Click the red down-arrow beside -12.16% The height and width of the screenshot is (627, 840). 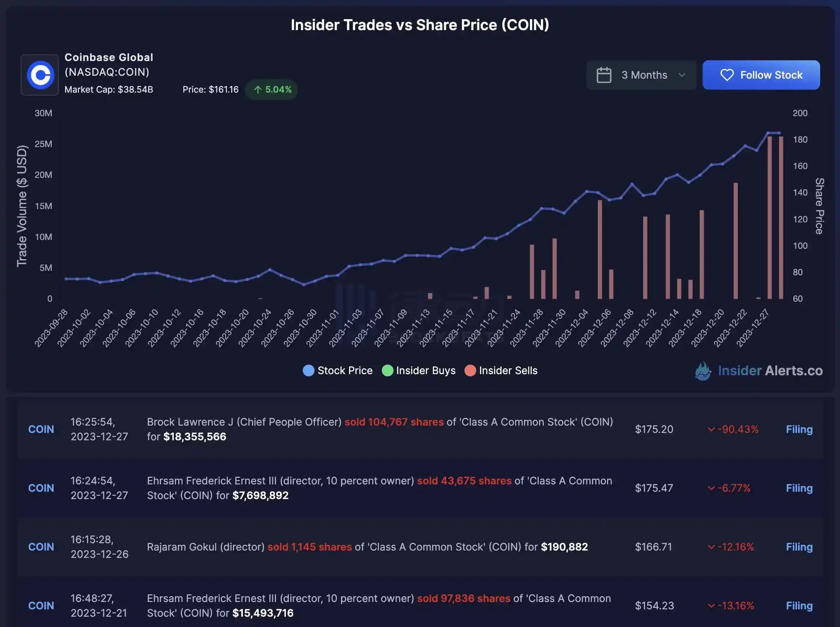coord(711,547)
